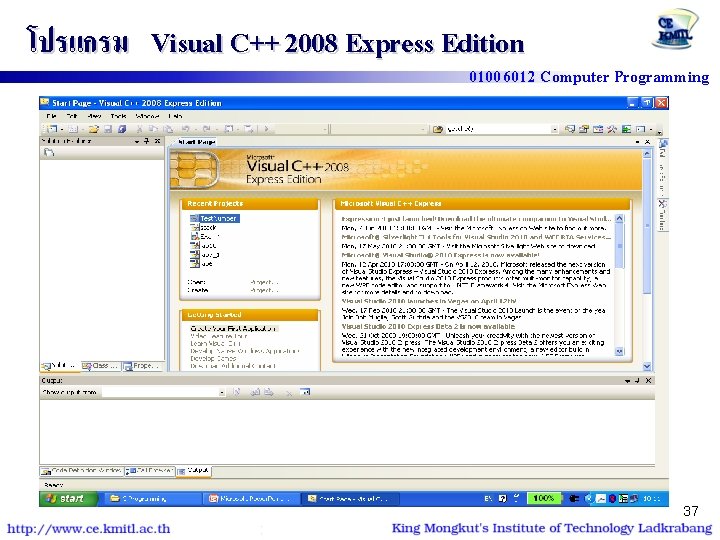720x540 pixels.
Task: Switch to the Code Definition Window tab
Action: 82,471
